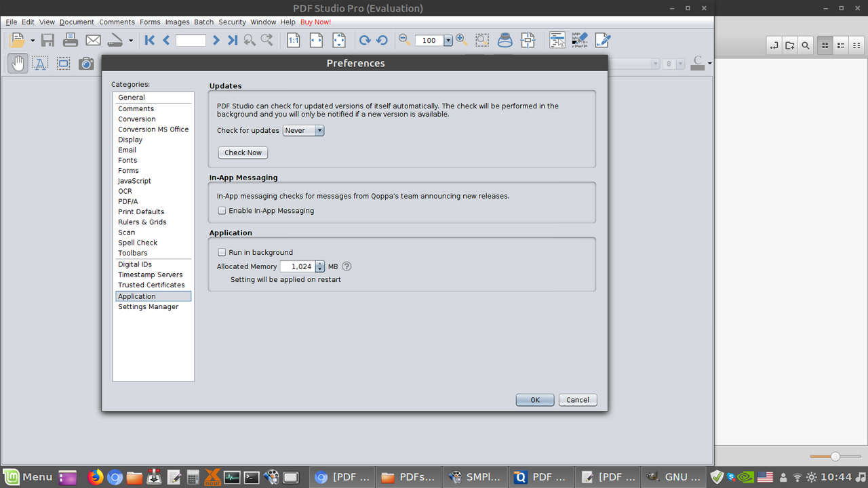Select the Snapshot camera tool icon
Image resolution: width=868 pixels, height=488 pixels.
[x=86, y=64]
